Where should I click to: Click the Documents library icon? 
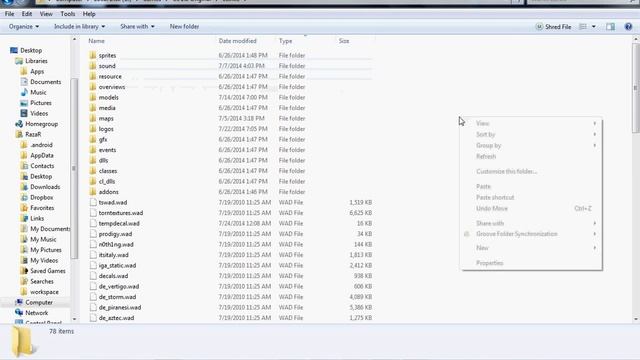(x=24, y=82)
